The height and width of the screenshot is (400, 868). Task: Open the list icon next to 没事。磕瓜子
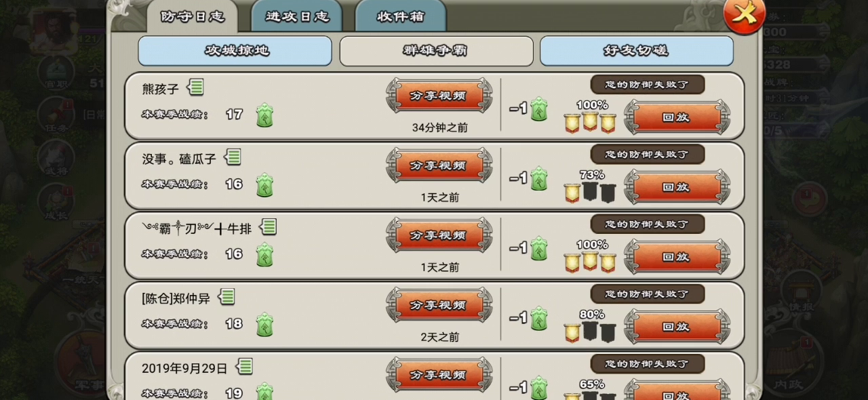pos(233,157)
